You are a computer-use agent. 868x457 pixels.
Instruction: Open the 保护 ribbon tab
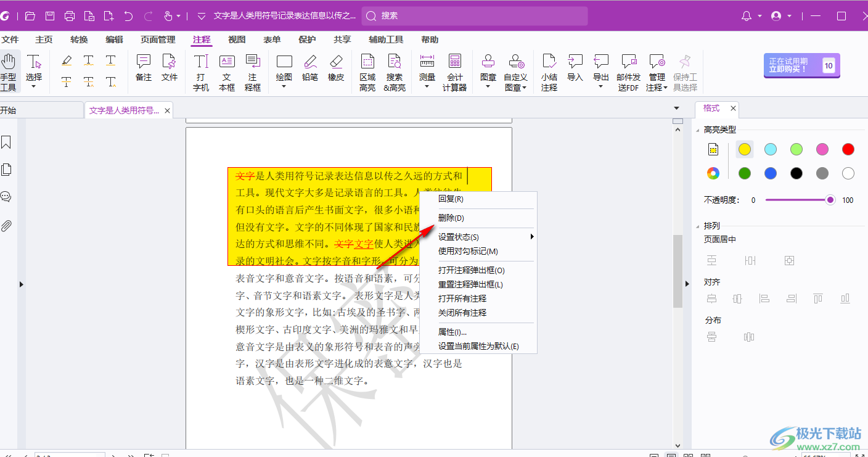pos(307,39)
